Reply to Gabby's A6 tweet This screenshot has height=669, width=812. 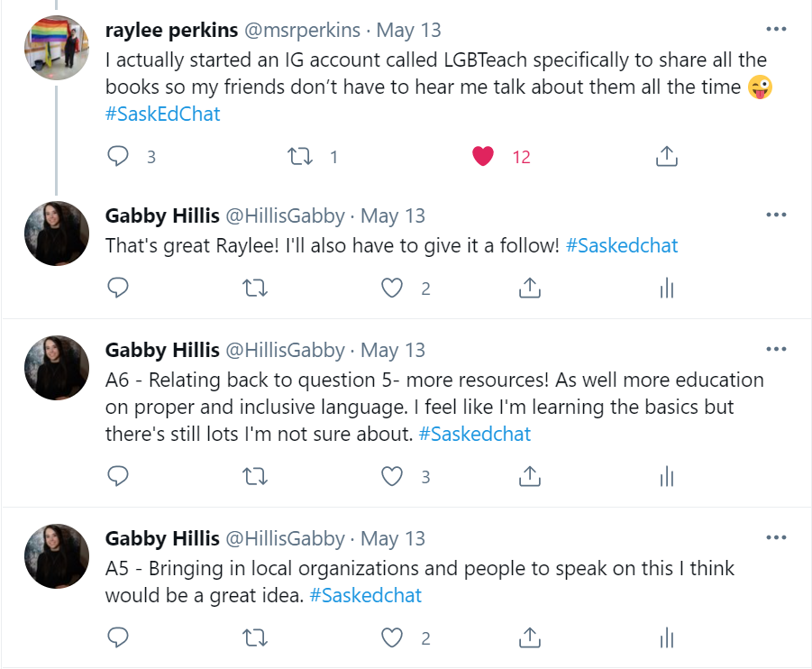pos(117,476)
